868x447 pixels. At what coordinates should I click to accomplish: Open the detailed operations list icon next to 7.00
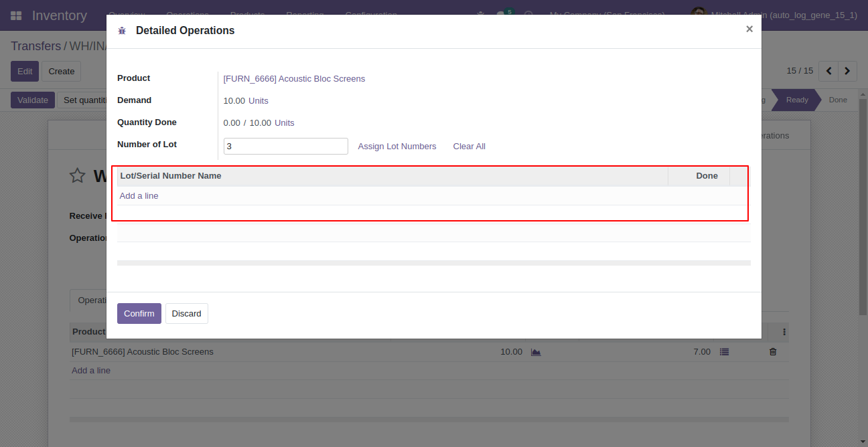coord(724,352)
